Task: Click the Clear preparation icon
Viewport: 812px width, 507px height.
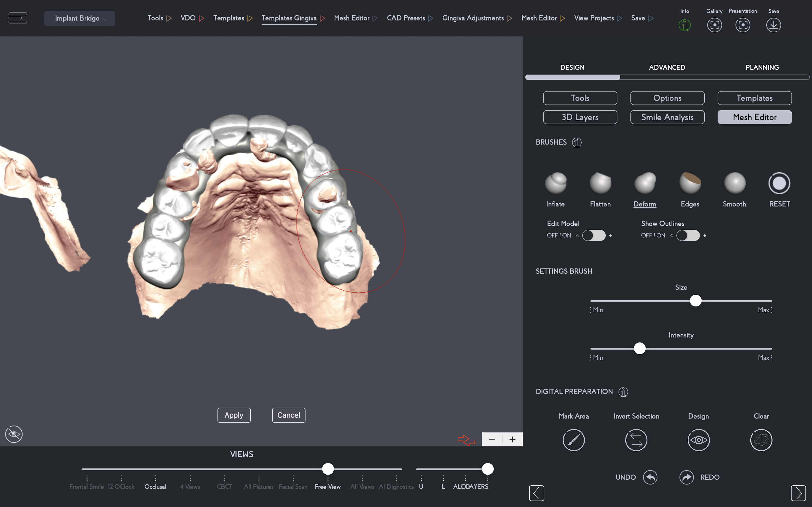Action: click(761, 440)
